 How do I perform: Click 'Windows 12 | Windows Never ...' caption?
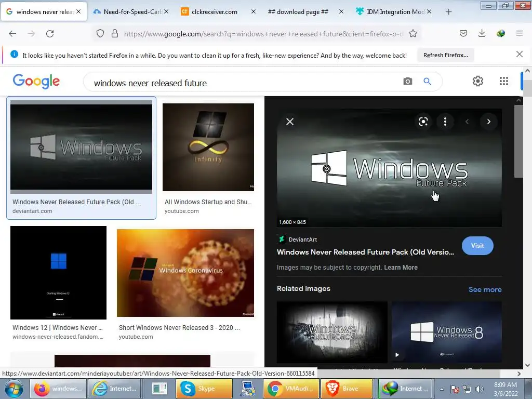tap(58, 328)
